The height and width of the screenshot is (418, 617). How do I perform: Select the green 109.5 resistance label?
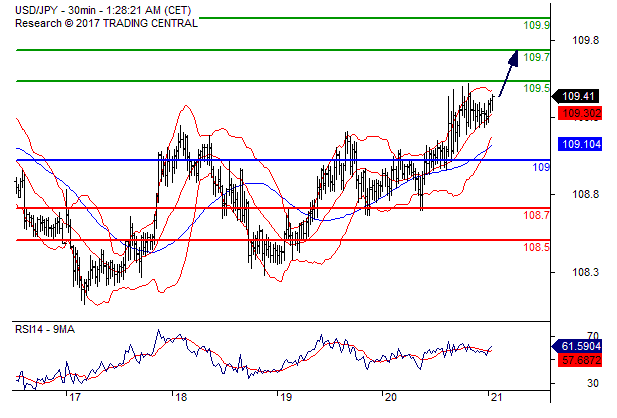pos(537,88)
